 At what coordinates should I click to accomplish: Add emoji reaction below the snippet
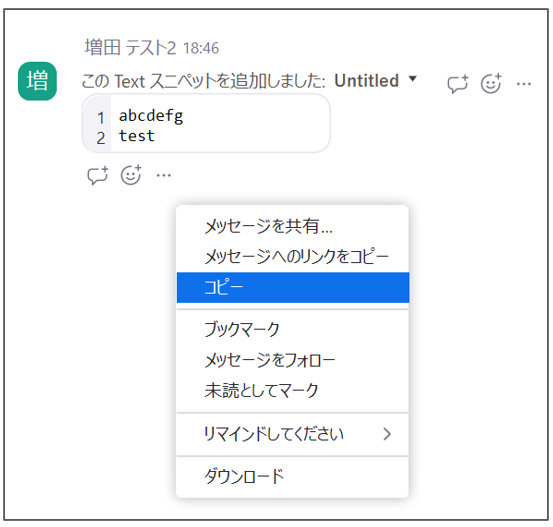(x=131, y=175)
